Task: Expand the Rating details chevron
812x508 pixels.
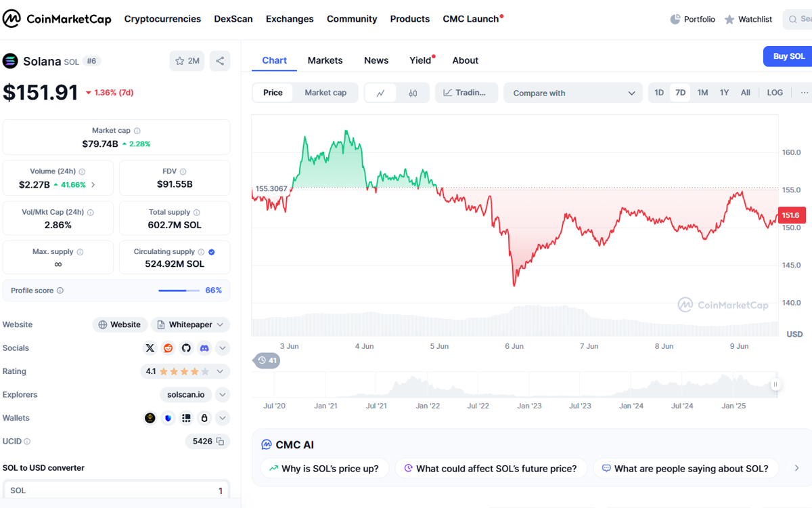Action: point(220,372)
